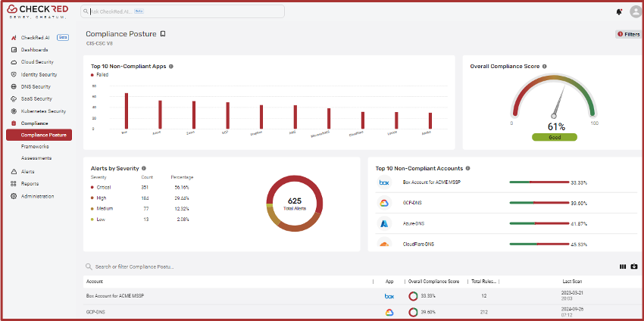Image resolution: width=644 pixels, height=321 pixels.
Task: Click the table columns view icon
Action: [623, 266]
